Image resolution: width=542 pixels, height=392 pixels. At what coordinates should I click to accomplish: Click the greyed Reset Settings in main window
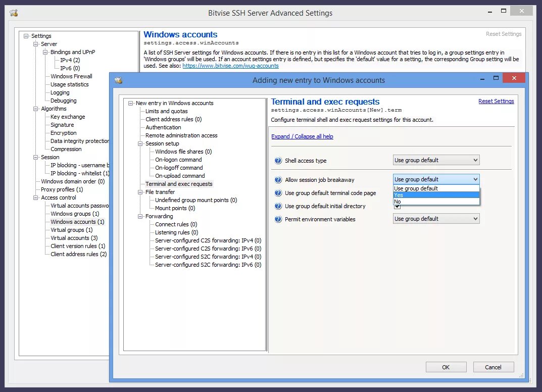tap(504, 34)
